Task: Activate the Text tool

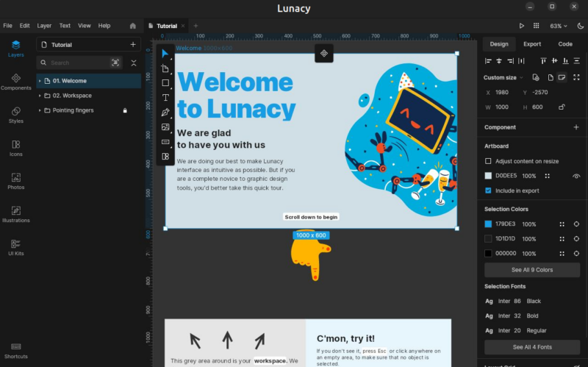Action: [165, 98]
